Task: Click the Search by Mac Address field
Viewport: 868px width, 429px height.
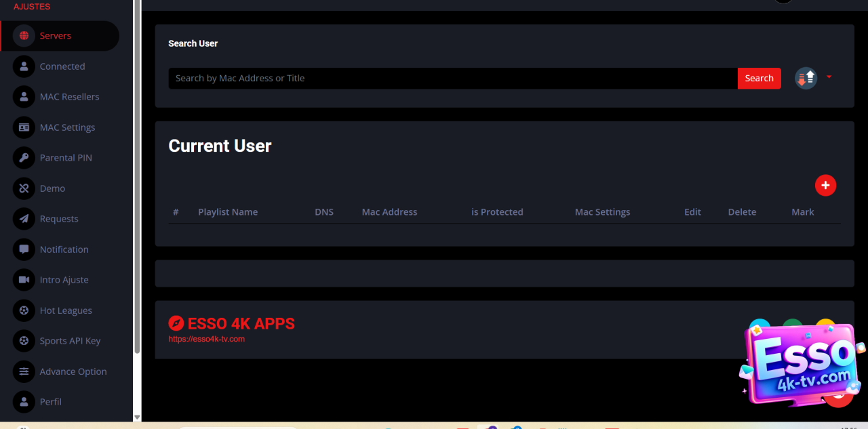Action: point(452,79)
